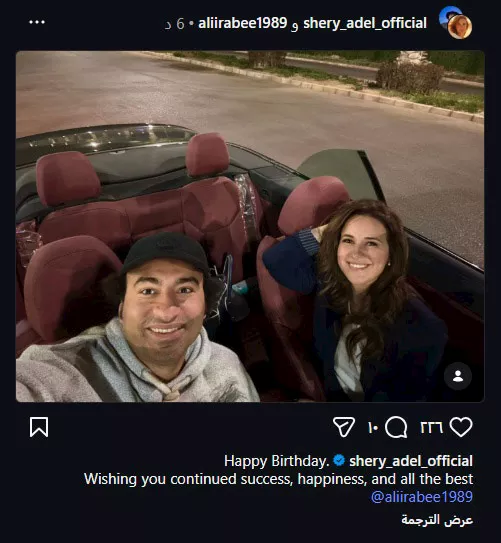501x543 pixels.
Task: Click the Happy Birthday caption text
Action: (x=277, y=461)
